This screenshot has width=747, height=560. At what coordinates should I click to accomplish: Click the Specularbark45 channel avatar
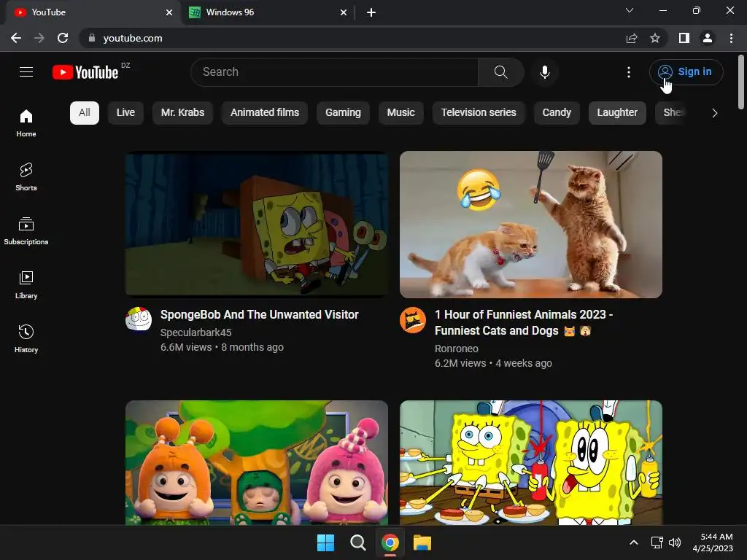[139, 319]
